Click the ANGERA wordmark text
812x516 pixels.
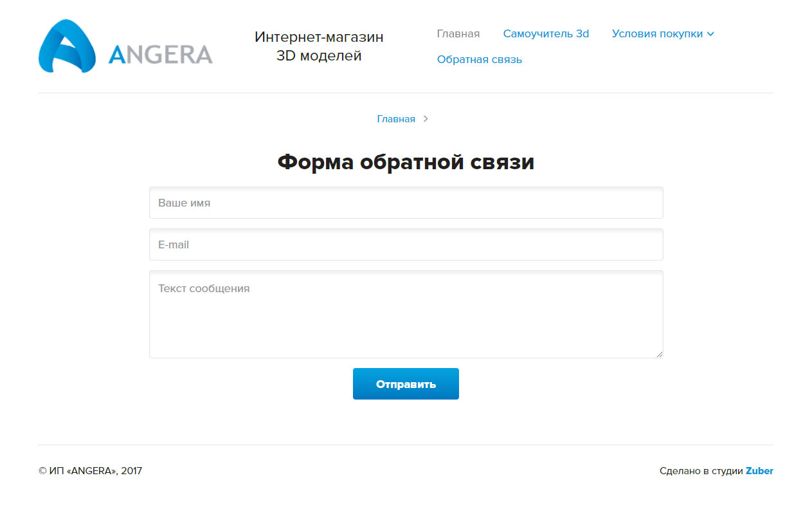(x=160, y=55)
